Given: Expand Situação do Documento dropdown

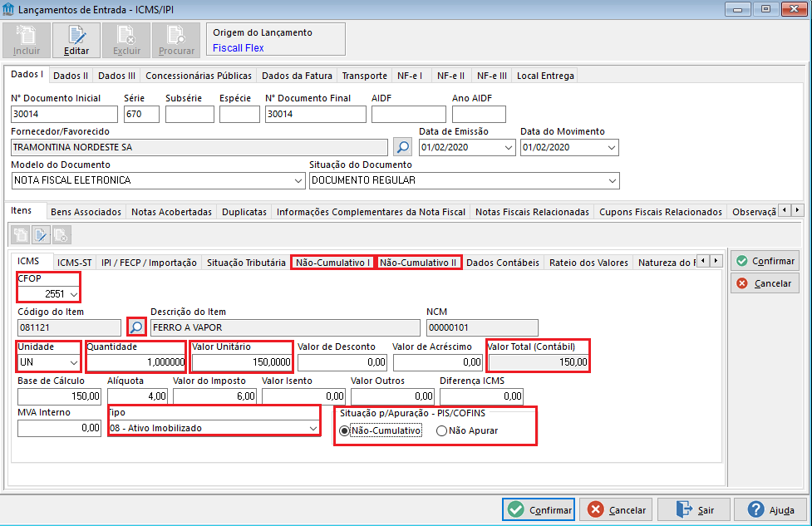Looking at the screenshot, I should 613,180.
